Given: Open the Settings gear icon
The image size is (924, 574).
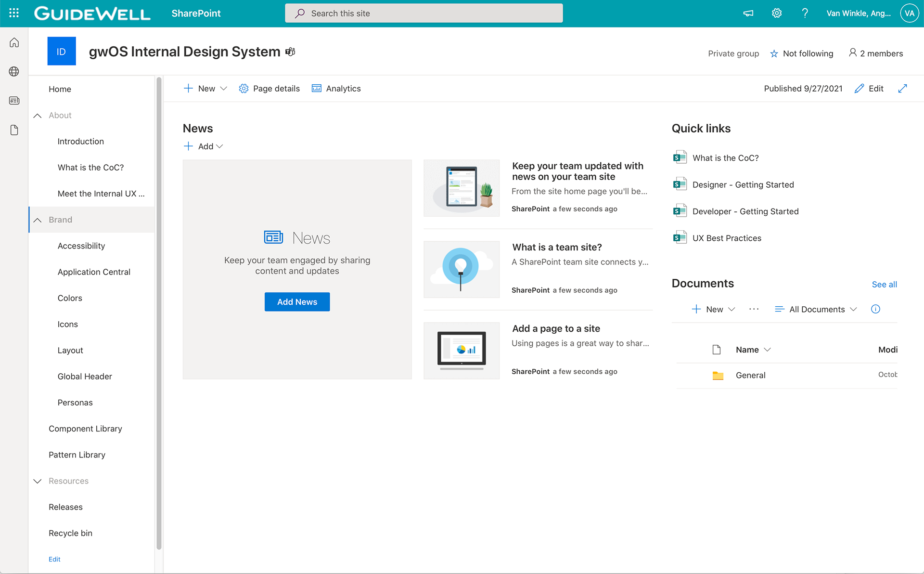Looking at the screenshot, I should (x=777, y=13).
